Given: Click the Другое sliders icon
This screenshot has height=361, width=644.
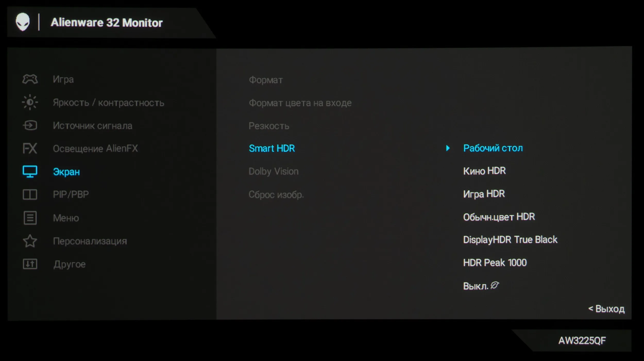Looking at the screenshot, I should click(x=30, y=264).
